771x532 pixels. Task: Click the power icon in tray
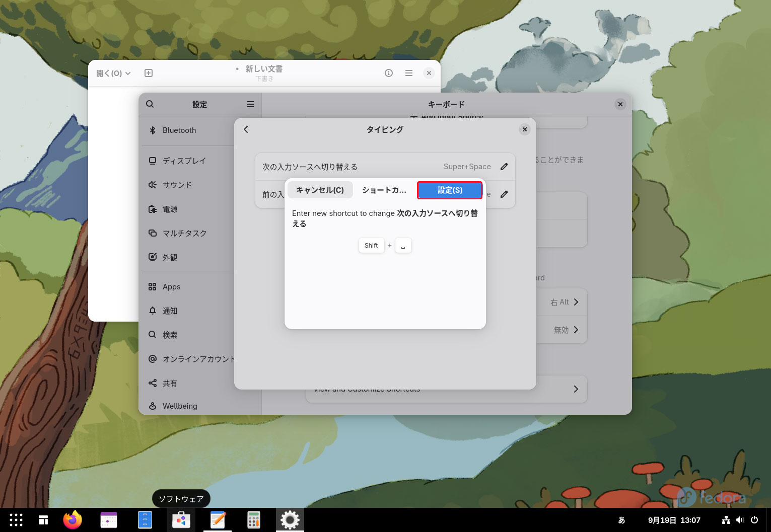pos(754,520)
